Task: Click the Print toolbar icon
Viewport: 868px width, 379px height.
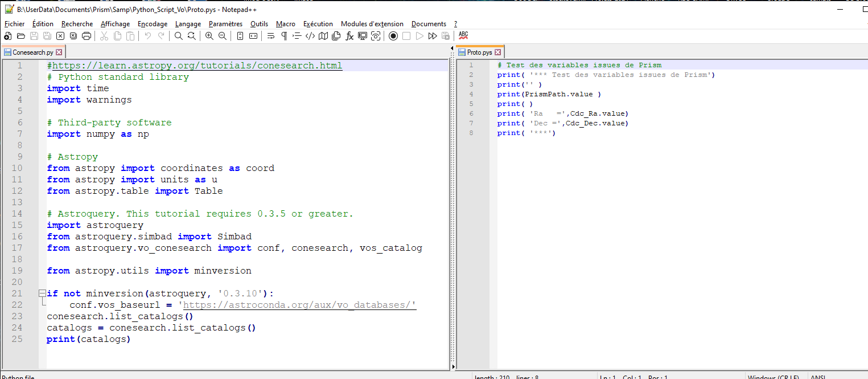Action: [x=87, y=36]
